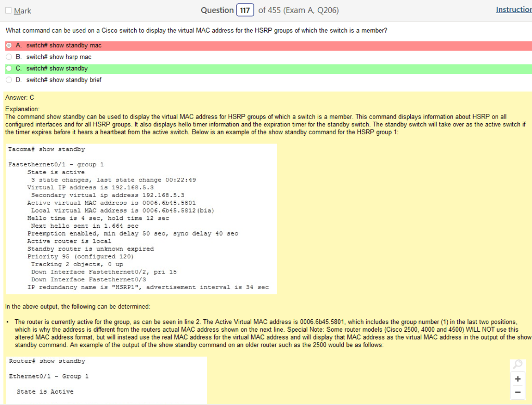The width and height of the screenshot is (532, 405).
Task: Click answer text 'switch# show standby mac'
Action: tap(63, 46)
